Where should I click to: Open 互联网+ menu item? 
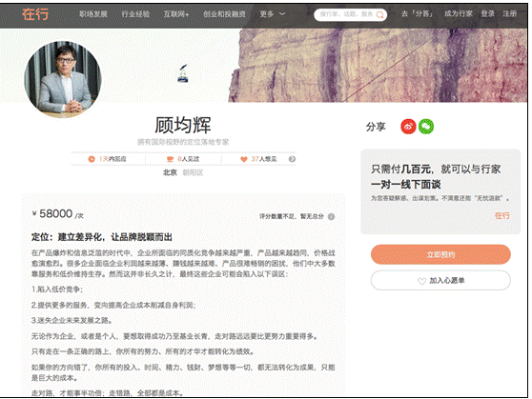point(176,14)
